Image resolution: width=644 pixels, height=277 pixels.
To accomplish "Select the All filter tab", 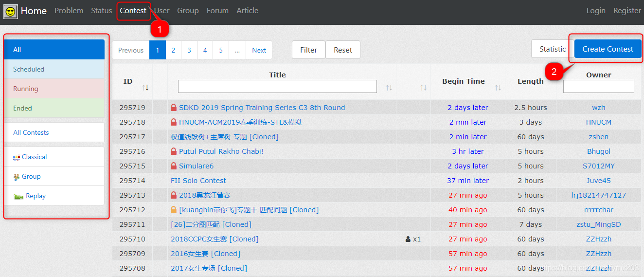I will coord(54,50).
